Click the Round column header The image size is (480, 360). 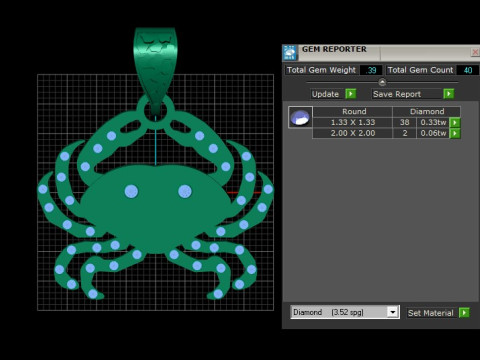[x=354, y=111]
